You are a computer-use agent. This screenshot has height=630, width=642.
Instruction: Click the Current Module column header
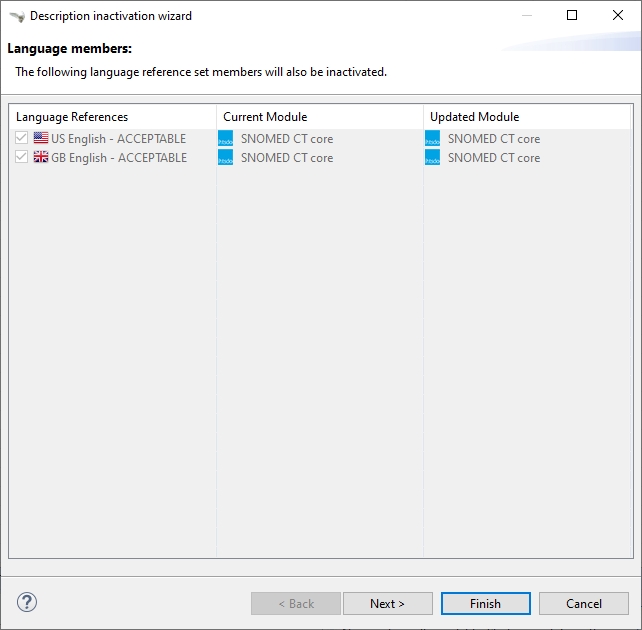265,117
